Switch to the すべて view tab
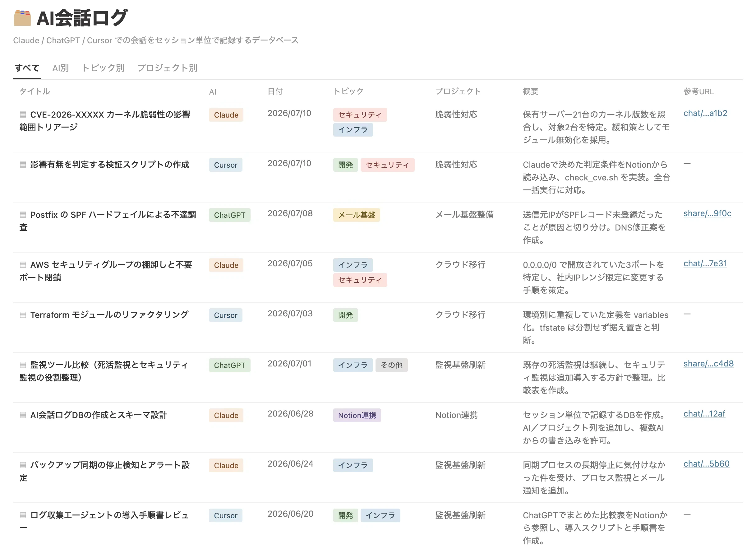This screenshot has width=756, height=545. (x=27, y=68)
